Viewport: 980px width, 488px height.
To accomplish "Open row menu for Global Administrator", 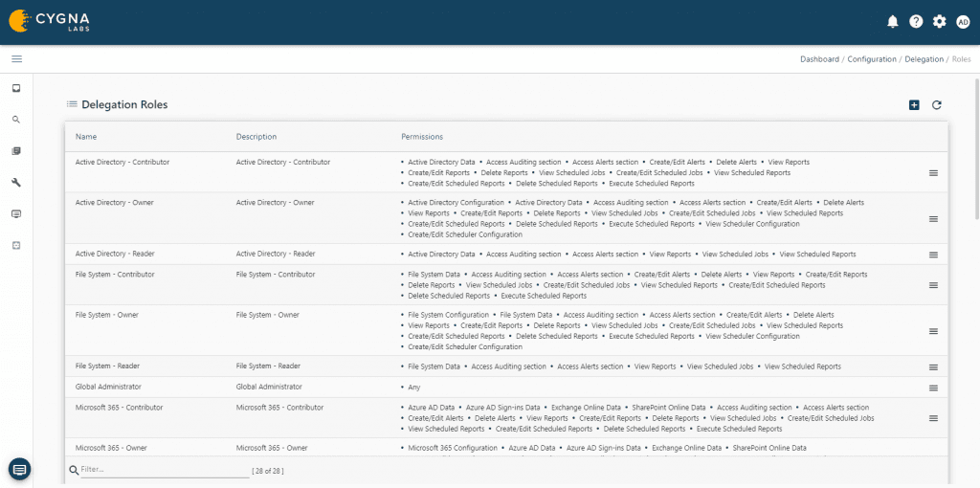I will pyautogui.click(x=933, y=388).
